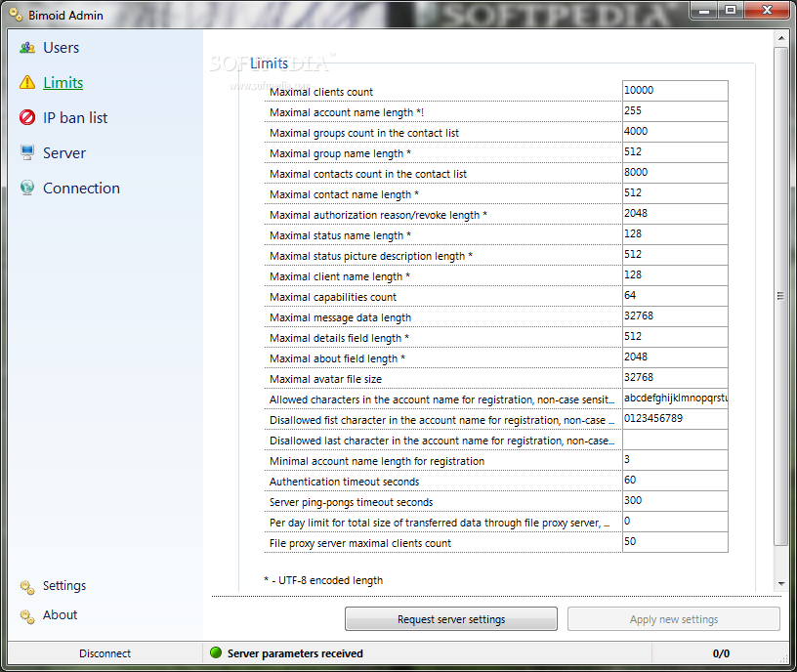Click the Limits heading text

click(x=269, y=63)
